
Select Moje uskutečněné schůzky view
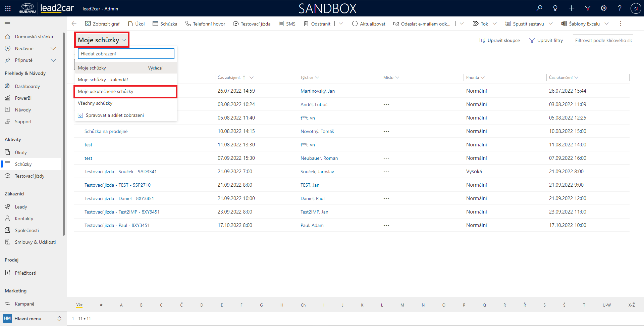point(106,91)
